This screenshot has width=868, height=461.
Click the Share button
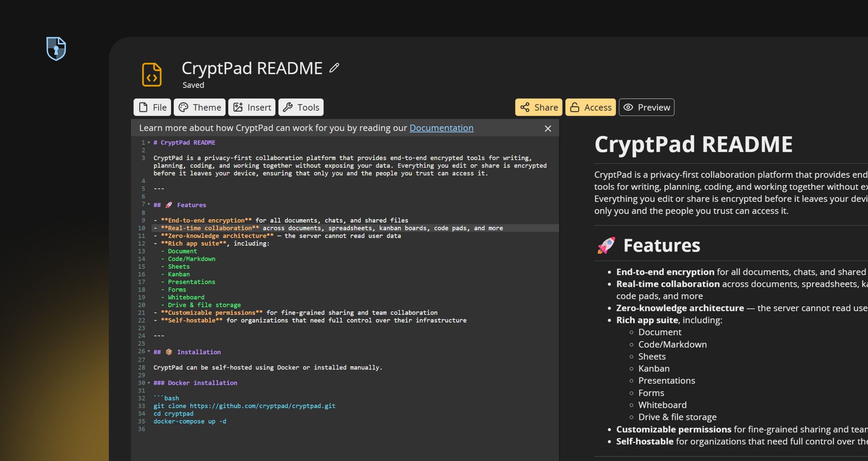(538, 107)
